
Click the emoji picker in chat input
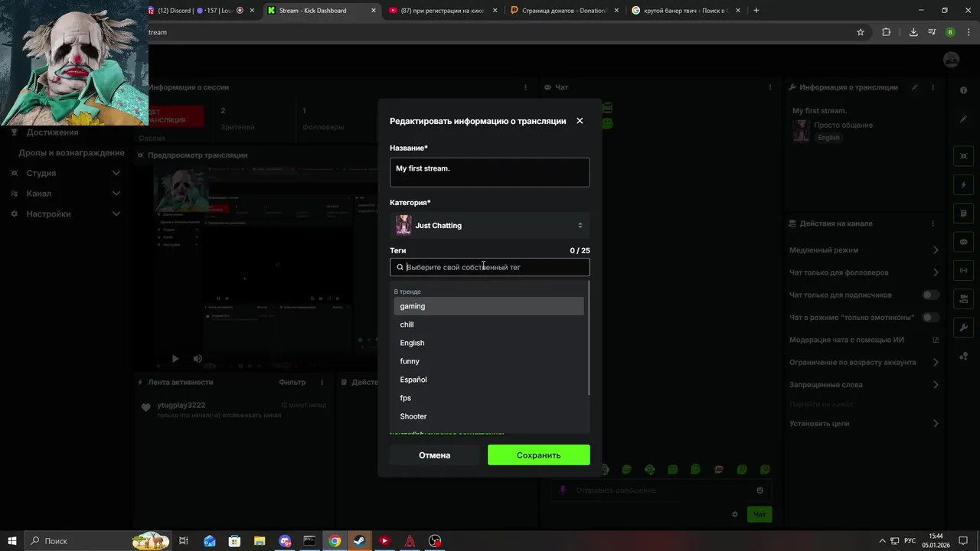coord(759,491)
